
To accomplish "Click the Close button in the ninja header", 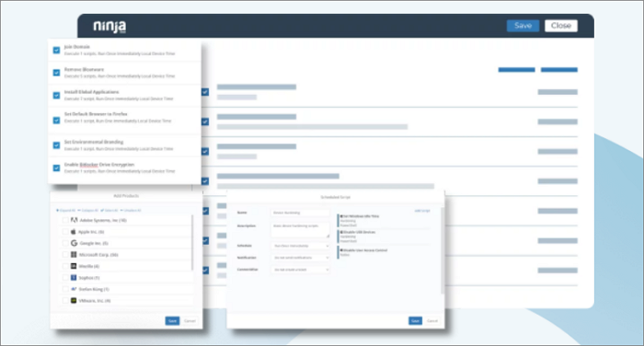I will tap(560, 26).
